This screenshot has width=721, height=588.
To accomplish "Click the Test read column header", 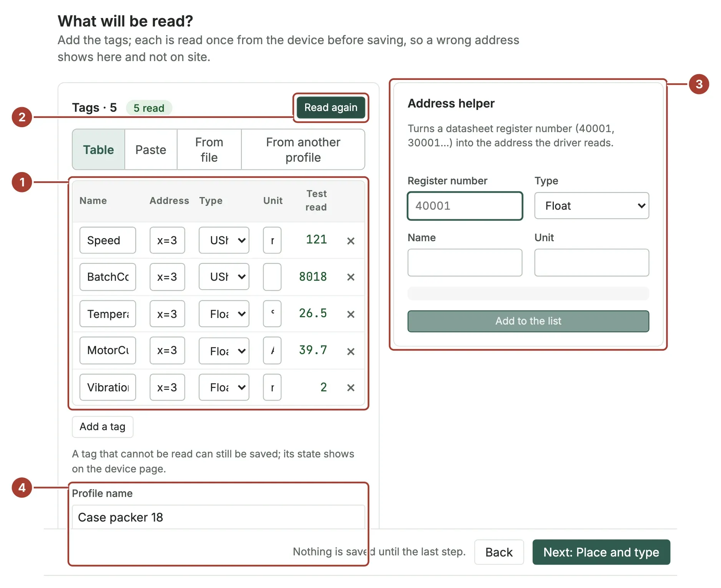I will coord(316,200).
